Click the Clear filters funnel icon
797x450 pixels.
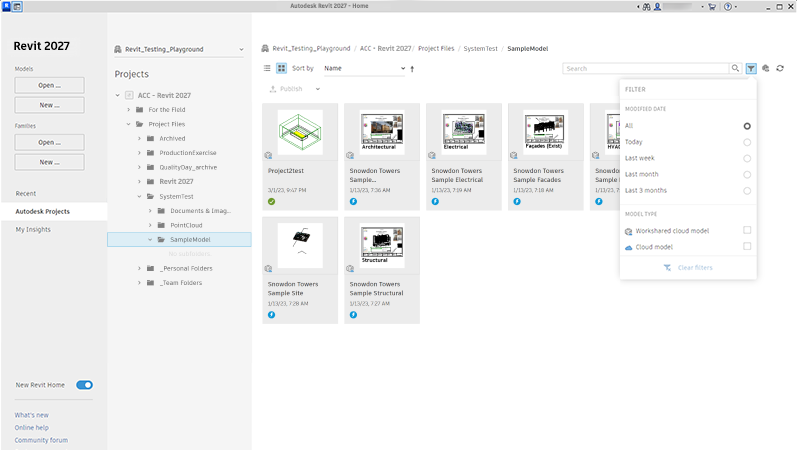667,267
